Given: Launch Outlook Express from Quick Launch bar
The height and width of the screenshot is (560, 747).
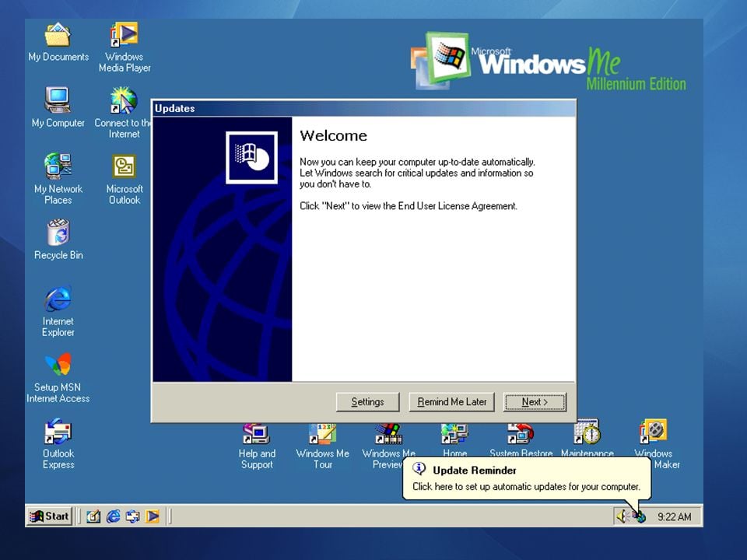Looking at the screenshot, I should pos(132,516).
